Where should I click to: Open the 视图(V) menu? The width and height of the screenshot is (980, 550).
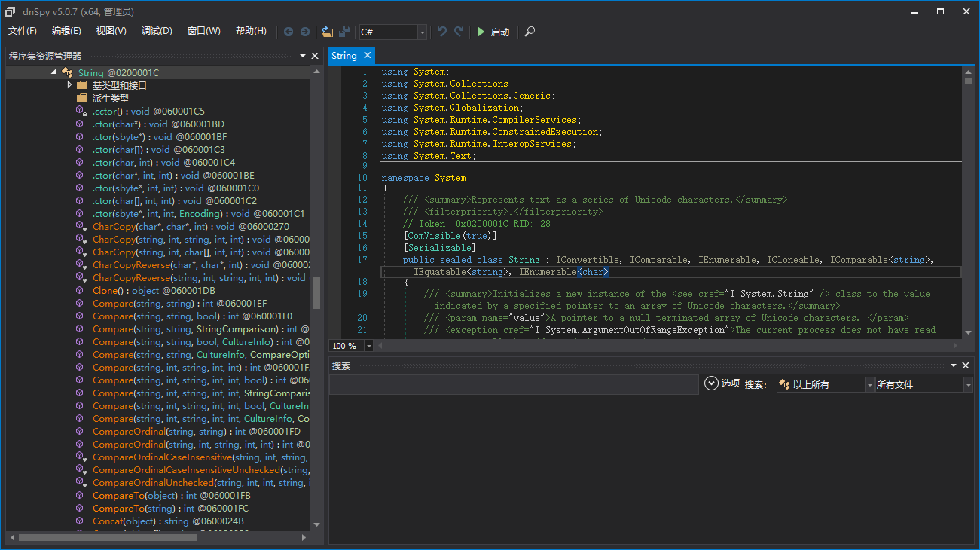pyautogui.click(x=111, y=31)
